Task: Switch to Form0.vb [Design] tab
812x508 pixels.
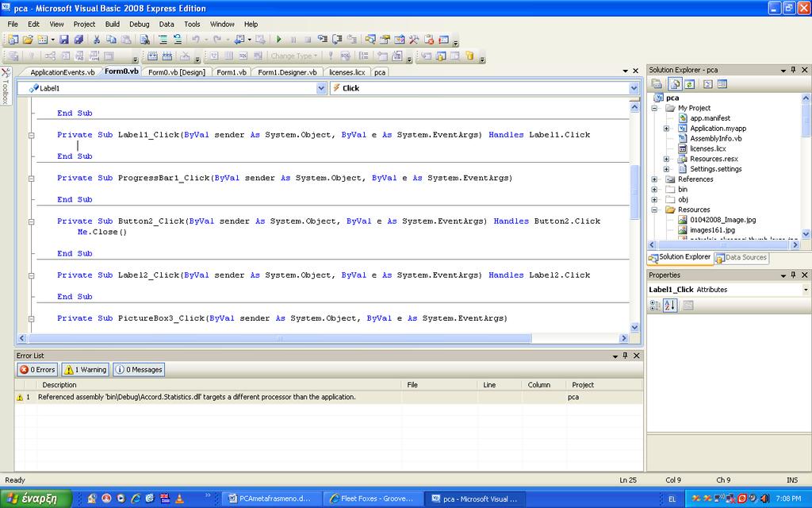Action: [x=177, y=72]
